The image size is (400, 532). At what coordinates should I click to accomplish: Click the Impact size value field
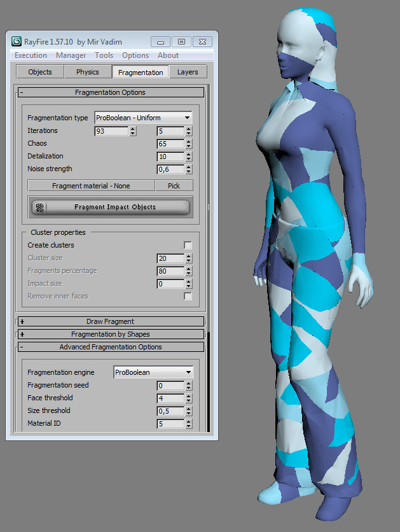(x=170, y=284)
